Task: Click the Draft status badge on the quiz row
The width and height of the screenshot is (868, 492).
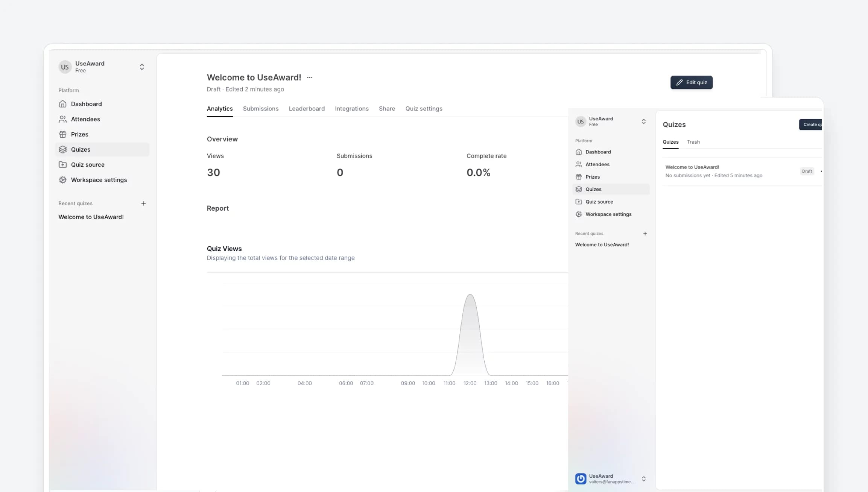Action: [807, 171]
